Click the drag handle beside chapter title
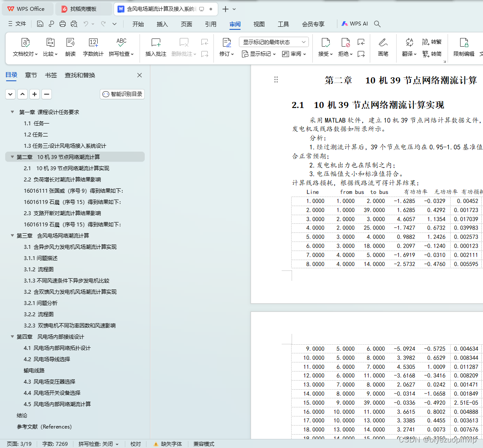Viewport: 483px width, 448px height. (276, 80)
